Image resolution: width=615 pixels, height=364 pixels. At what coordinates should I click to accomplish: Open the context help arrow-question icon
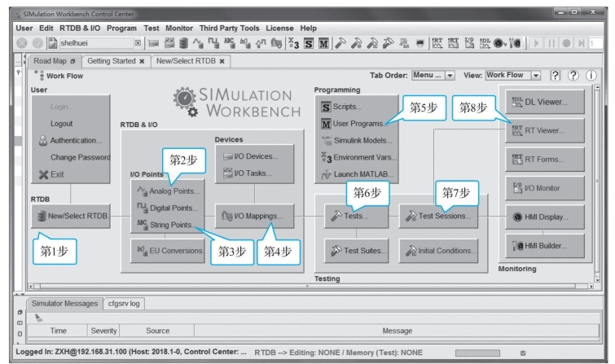pyautogui.click(x=555, y=75)
